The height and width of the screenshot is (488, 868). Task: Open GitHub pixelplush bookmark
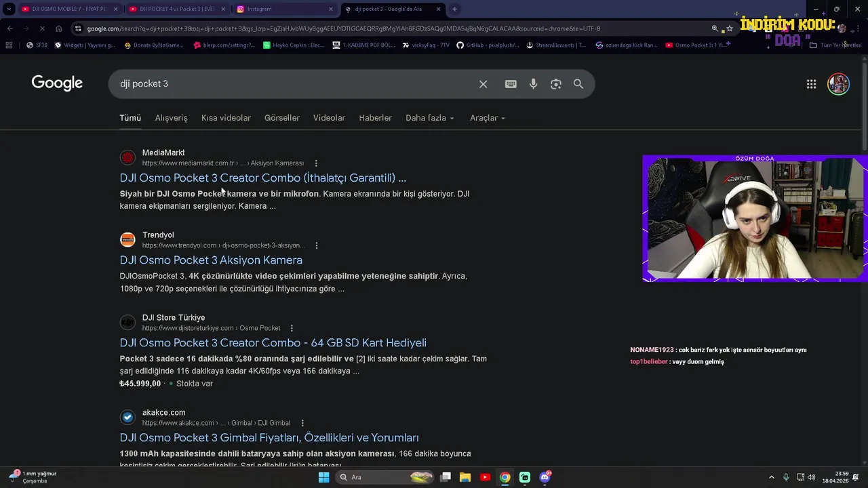click(488, 45)
